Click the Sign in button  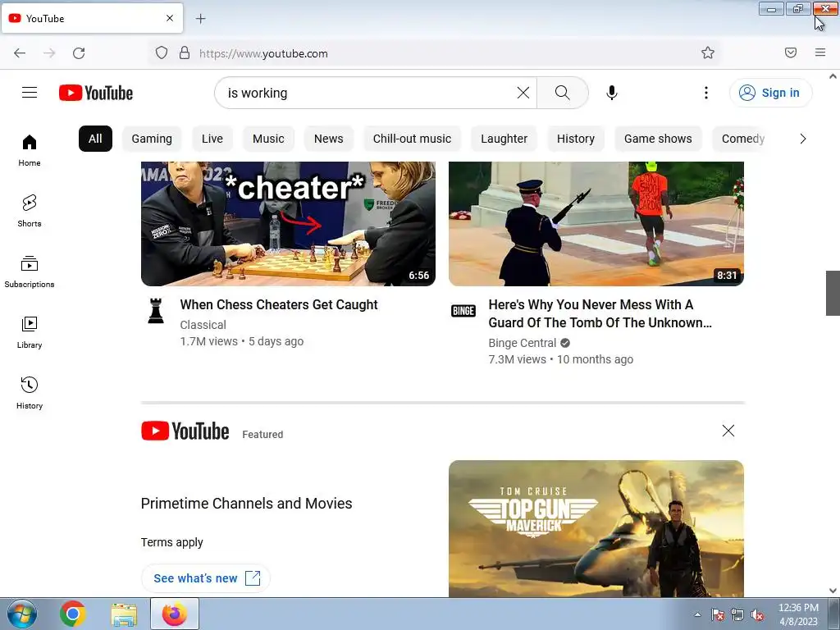tap(770, 93)
